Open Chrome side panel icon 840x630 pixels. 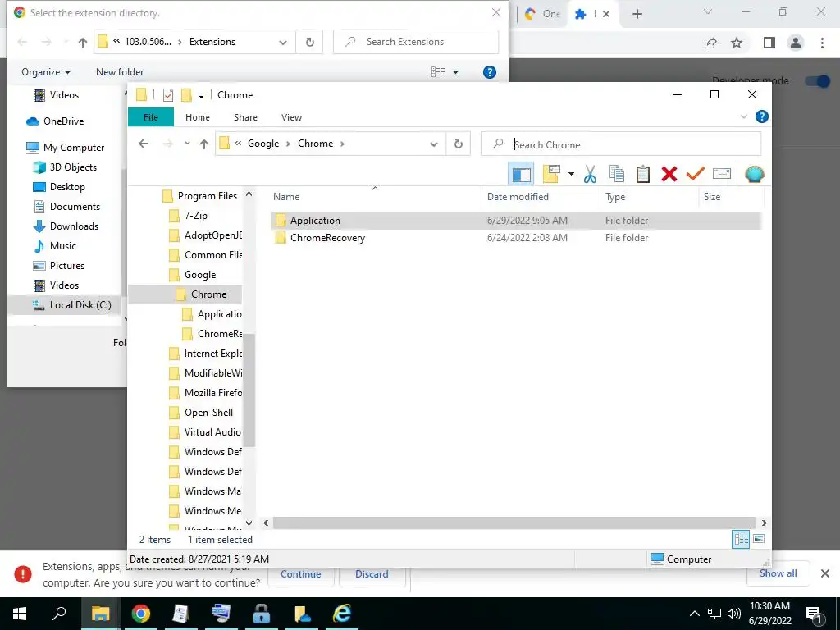click(x=769, y=43)
